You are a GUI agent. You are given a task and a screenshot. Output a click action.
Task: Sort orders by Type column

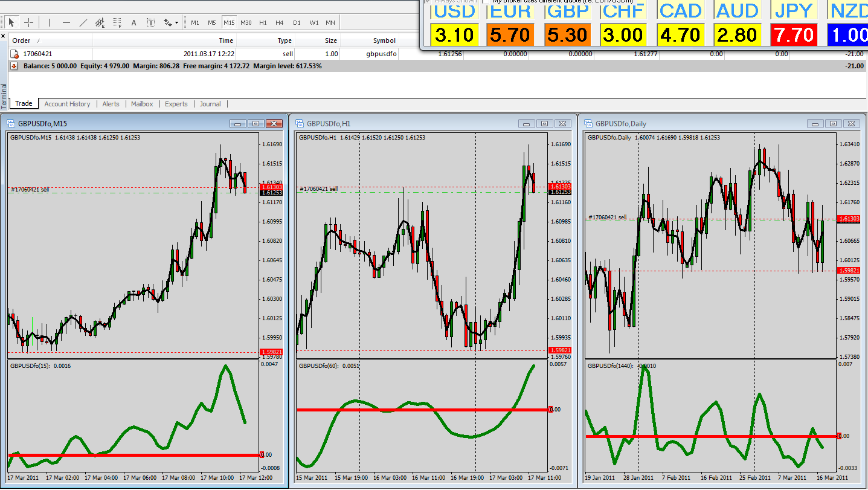[x=285, y=40]
